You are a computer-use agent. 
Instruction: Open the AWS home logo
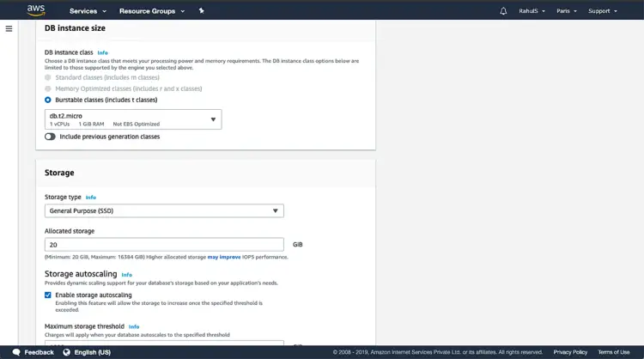[36, 10]
